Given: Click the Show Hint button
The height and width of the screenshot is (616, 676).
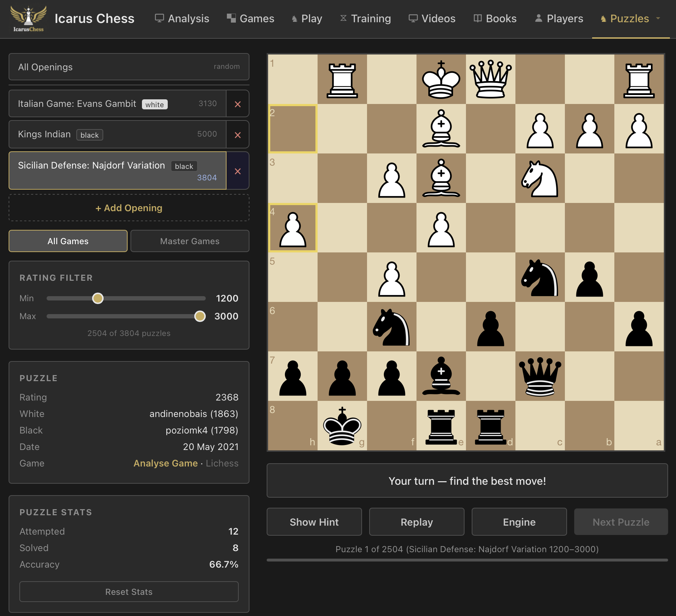Looking at the screenshot, I should tap(314, 522).
